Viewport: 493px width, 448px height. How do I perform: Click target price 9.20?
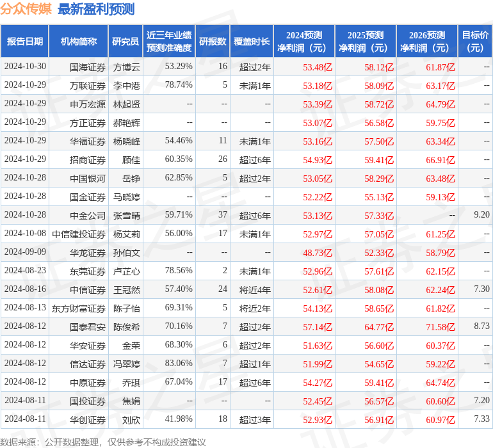click(x=481, y=215)
